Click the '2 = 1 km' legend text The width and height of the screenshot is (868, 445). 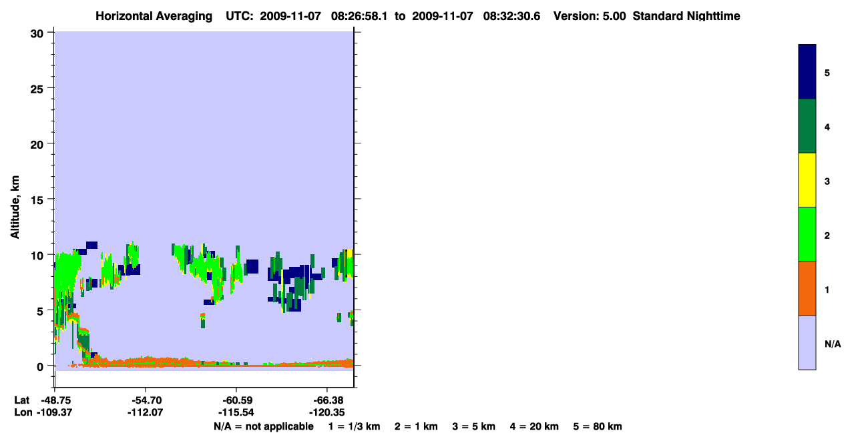(x=416, y=426)
